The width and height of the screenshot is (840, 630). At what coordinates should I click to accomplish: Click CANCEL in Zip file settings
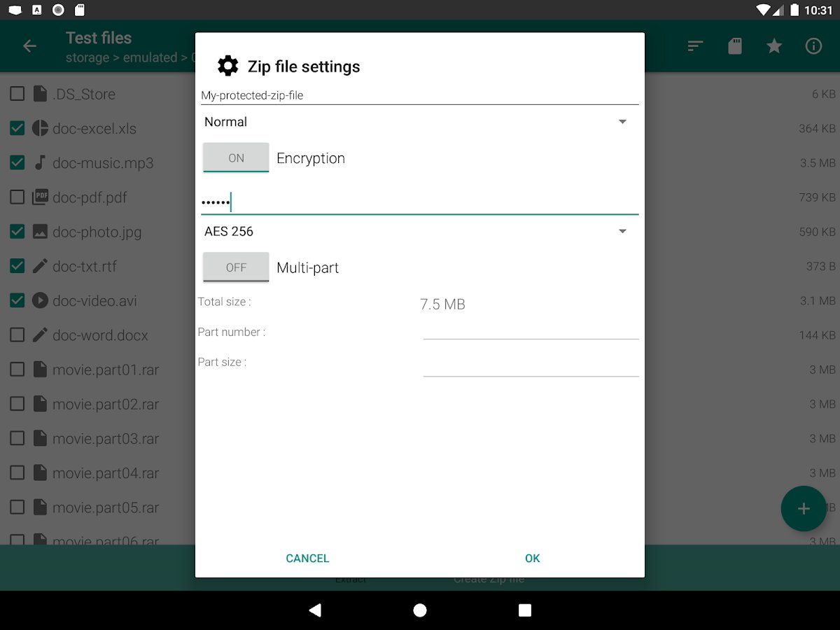point(307,558)
